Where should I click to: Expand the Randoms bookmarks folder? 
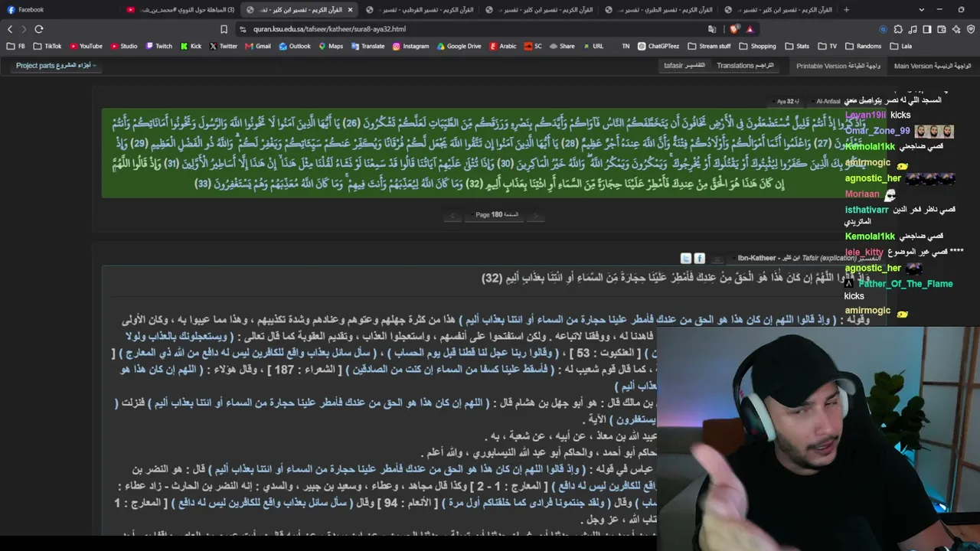coord(863,46)
